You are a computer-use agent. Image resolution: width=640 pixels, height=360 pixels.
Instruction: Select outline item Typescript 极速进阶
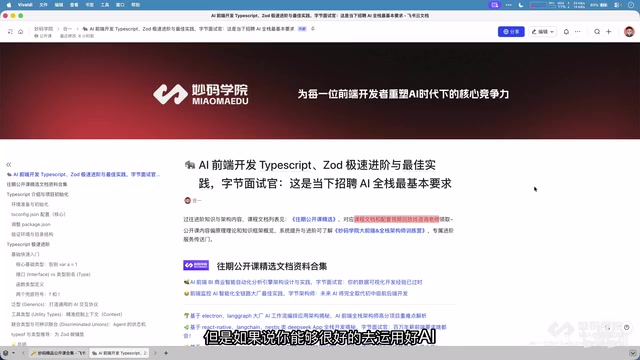point(28,244)
